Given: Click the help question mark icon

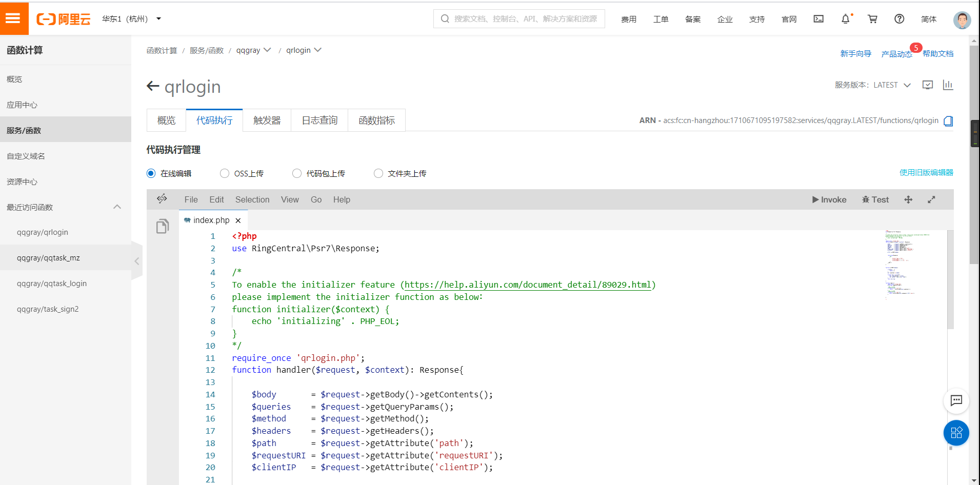Looking at the screenshot, I should pyautogui.click(x=899, y=19).
